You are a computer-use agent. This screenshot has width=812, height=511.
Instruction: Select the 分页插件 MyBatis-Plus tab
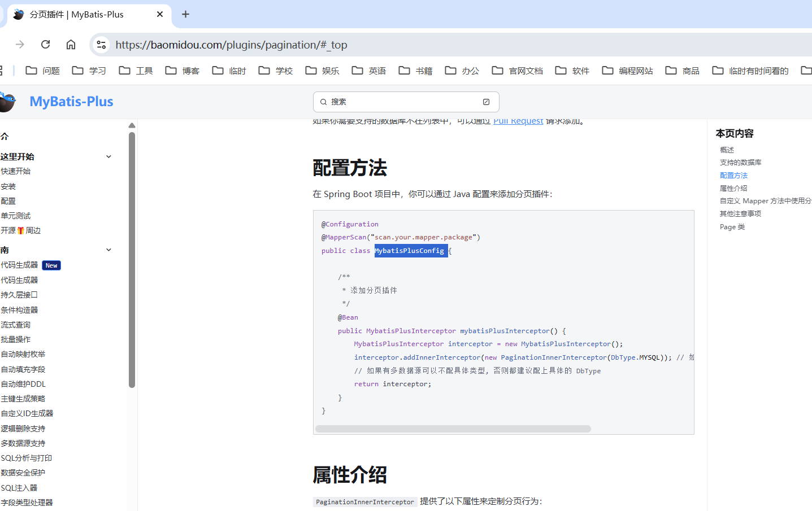tap(76, 14)
